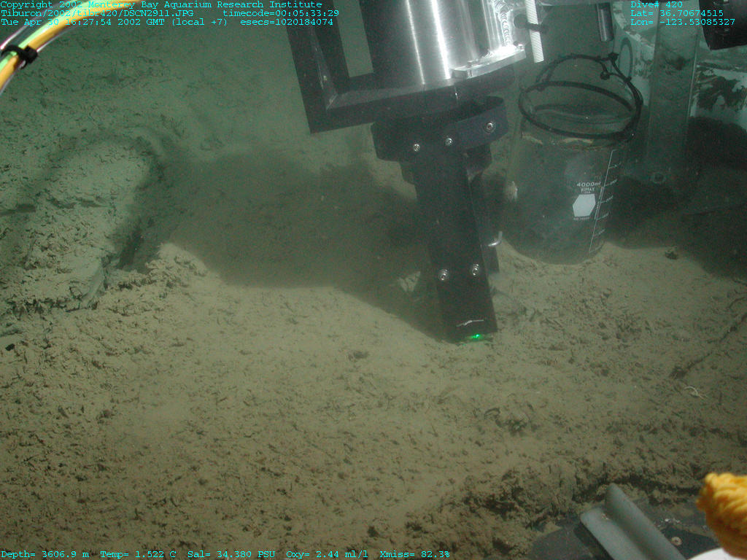Click the 'Oxy= 2.44 ml/l' readout
This screenshot has width=747, height=560.
327,554
